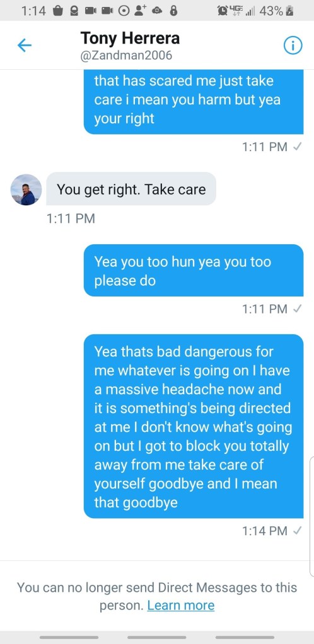The image size is (314, 644).
Task: Tap the center navigation bar handle
Action: [157, 637]
